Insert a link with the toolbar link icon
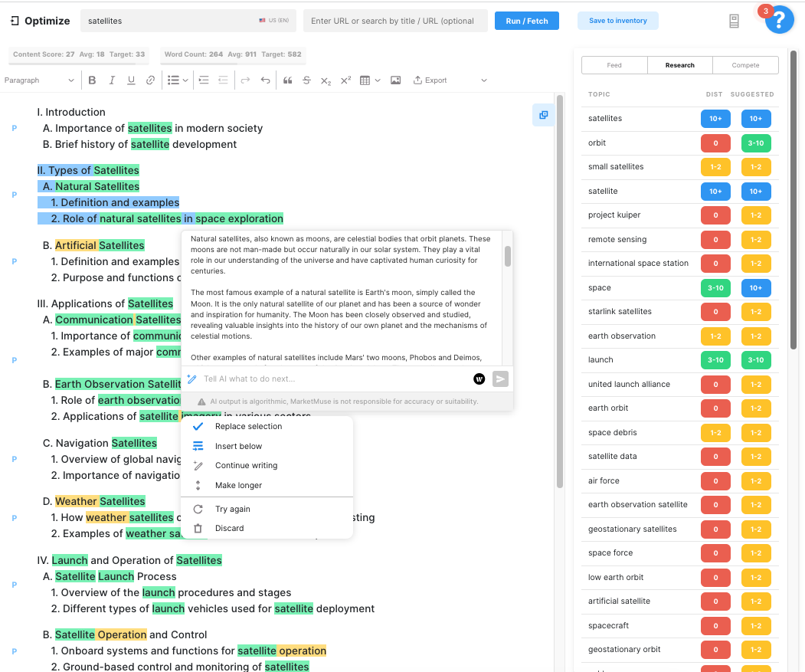The width and height of the screenshot is (805, 672). [x=151, y=80]
